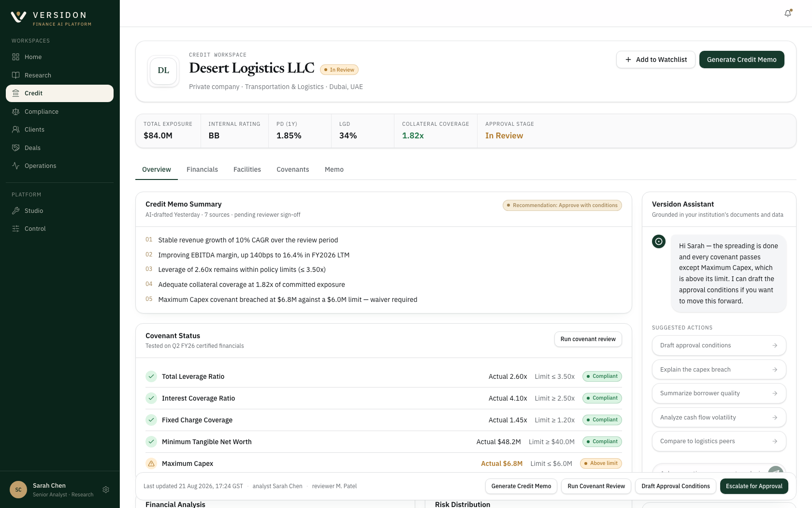Click Run covenant review in Covenant Status

point(588,339)
